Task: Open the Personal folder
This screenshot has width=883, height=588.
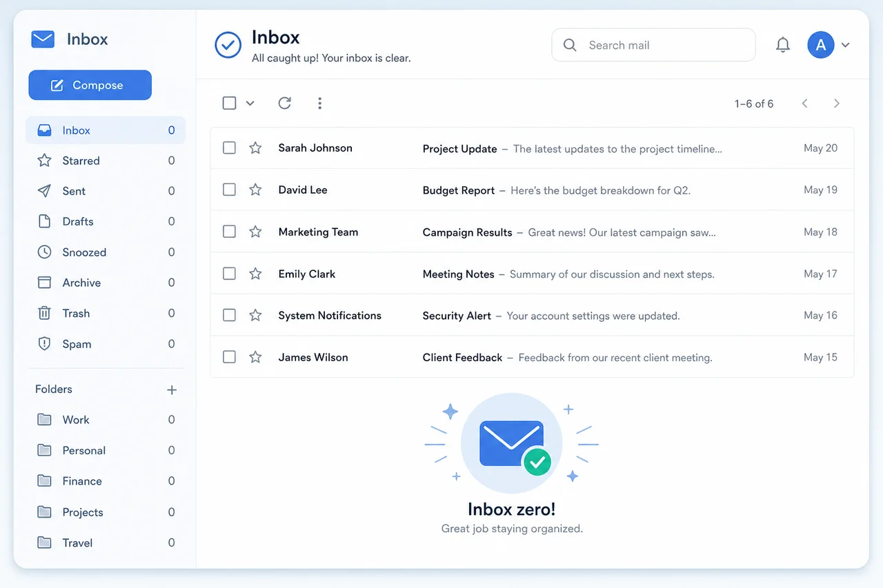Action: pyautogui.click(x=106, y=450)
